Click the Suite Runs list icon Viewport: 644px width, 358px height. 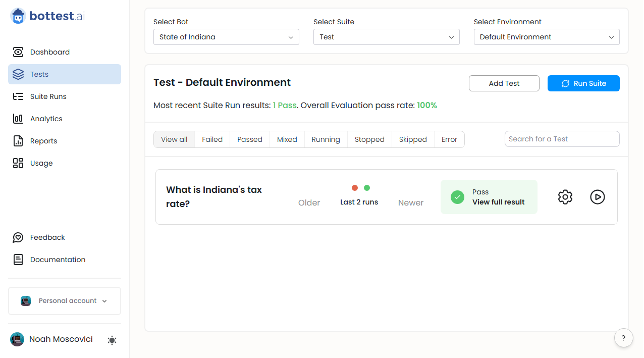pyautogui.click(x=18, y=96)
